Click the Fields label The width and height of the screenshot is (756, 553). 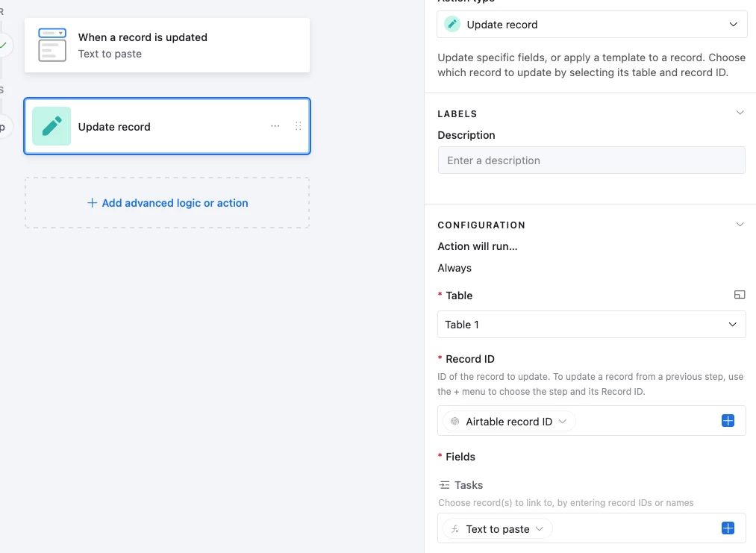click(x=460, y=457)
